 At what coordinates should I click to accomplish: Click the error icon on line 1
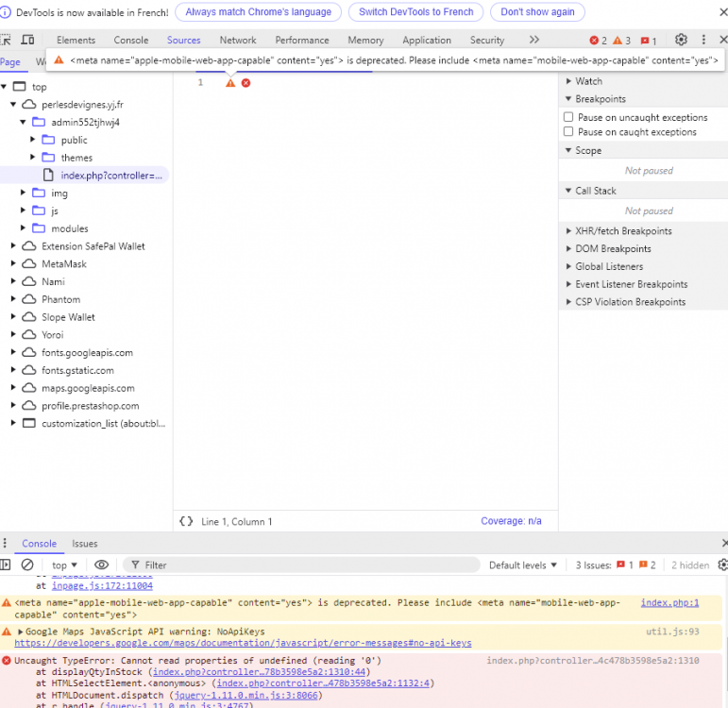245,83
